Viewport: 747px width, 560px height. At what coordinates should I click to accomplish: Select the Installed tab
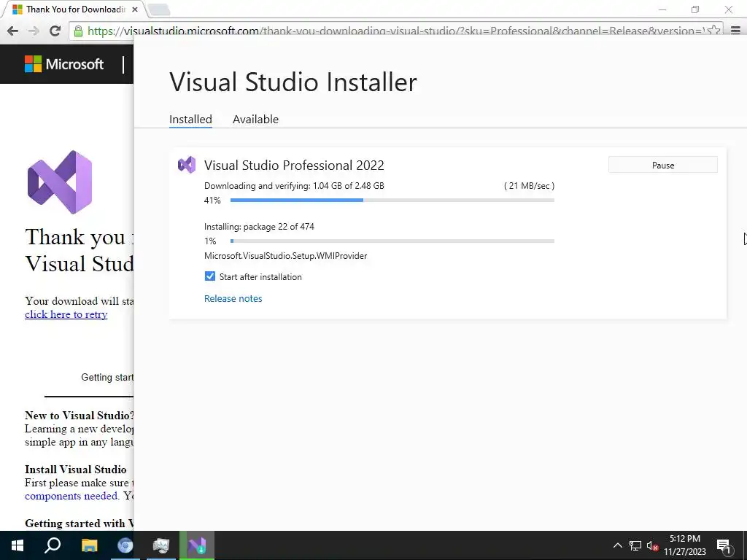coord(190,119)
